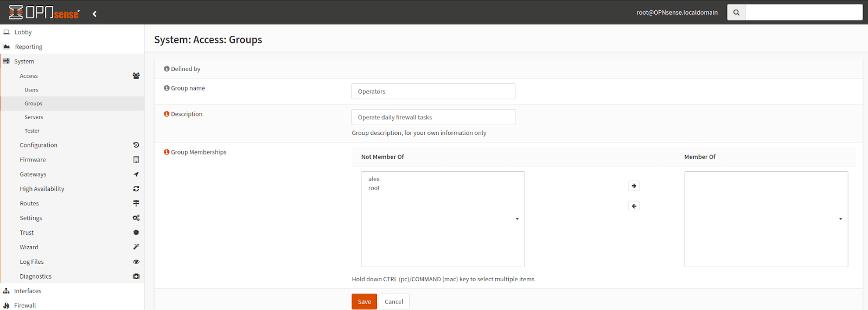
Task: Click the Group name help icon
Action: point(167,88)
